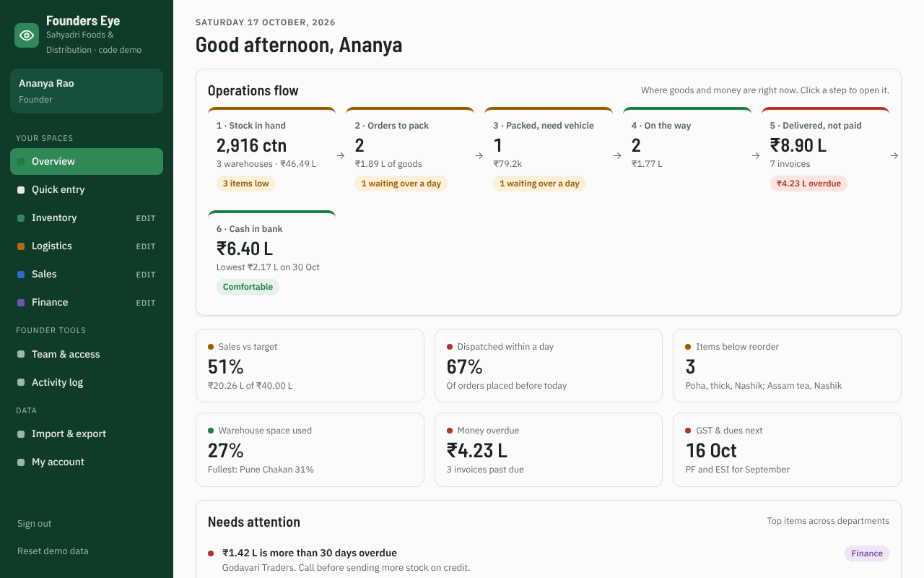Open the Activity log
This screenshot has width=924, height=578.
[x=87, y=382]
